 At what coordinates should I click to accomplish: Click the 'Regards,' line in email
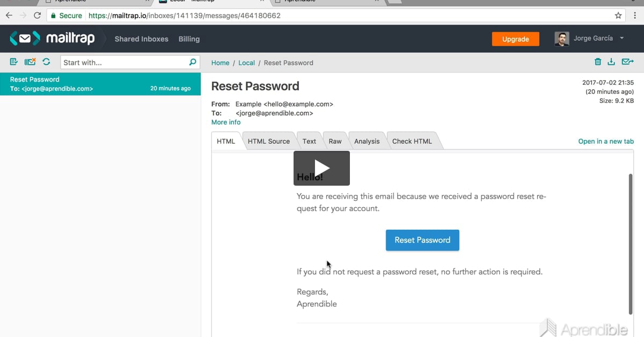[x=312, y=292]
